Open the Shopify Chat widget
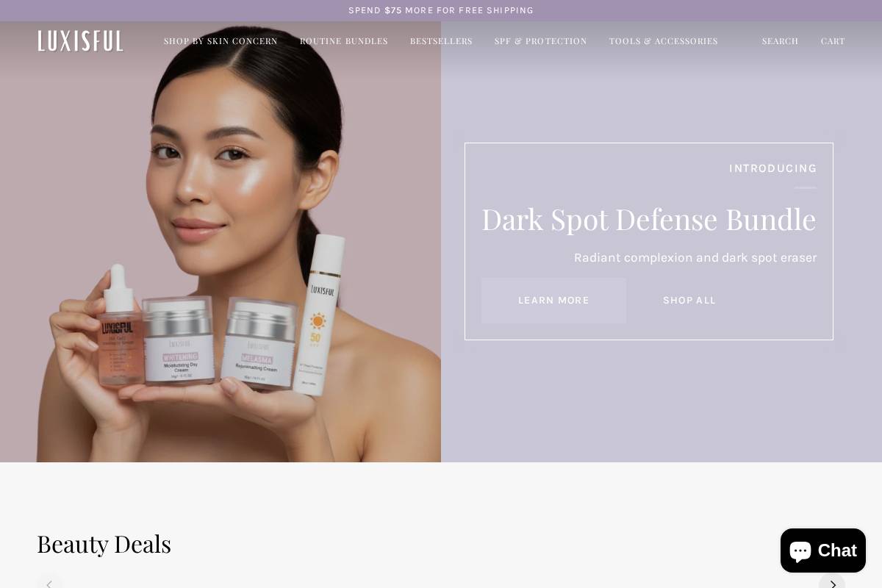Screen dimensions: 882x588 point(822,551)
